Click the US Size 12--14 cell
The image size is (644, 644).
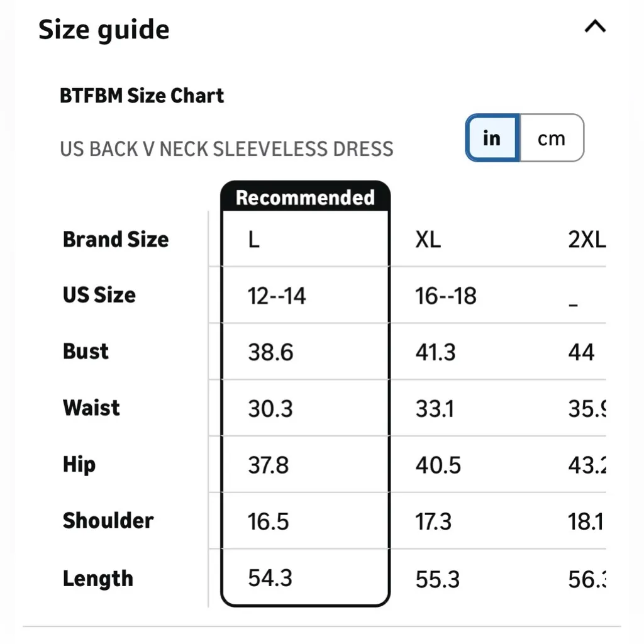277,296
